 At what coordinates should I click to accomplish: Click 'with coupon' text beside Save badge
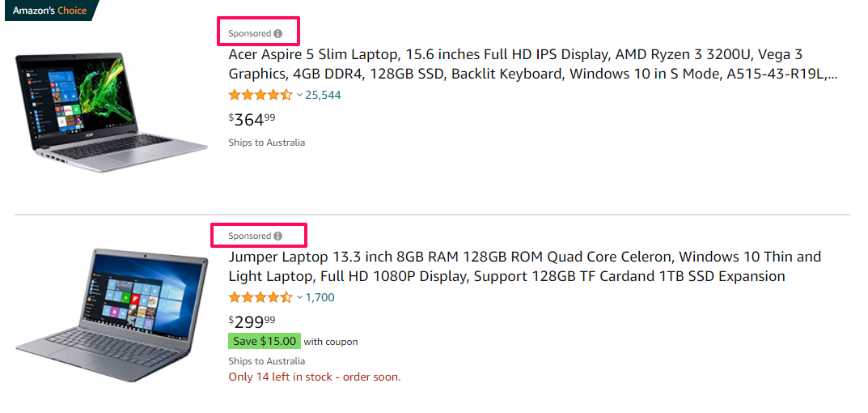point(331,342)
